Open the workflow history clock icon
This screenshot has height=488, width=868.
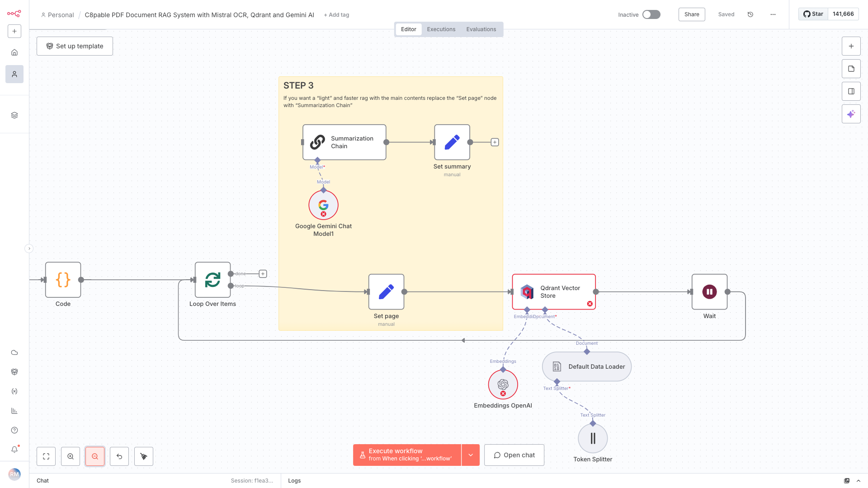tap(750, 14)
